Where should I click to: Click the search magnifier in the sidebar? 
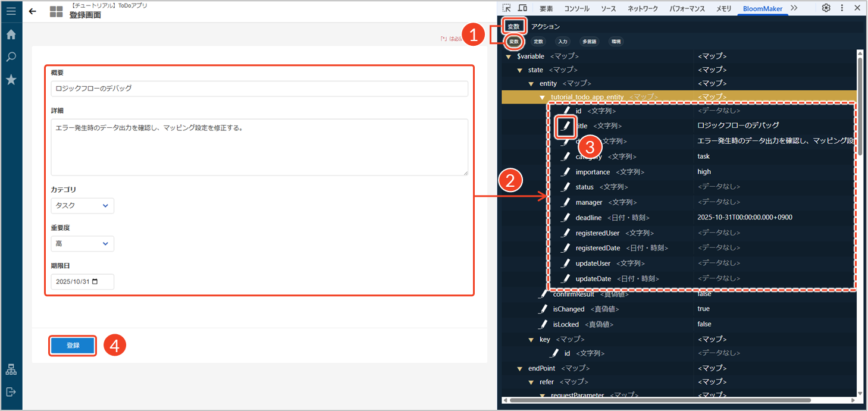[11, 57]
